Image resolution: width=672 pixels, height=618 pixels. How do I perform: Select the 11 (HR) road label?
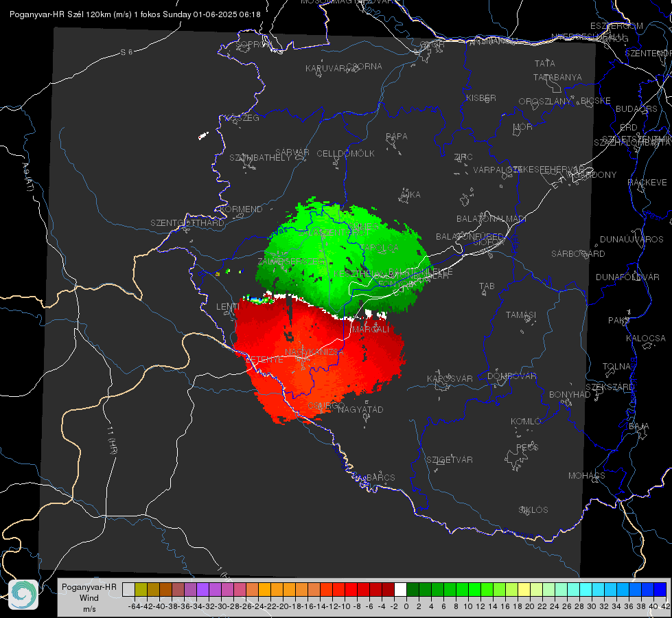pyautogui.click(x=112, y=439)
